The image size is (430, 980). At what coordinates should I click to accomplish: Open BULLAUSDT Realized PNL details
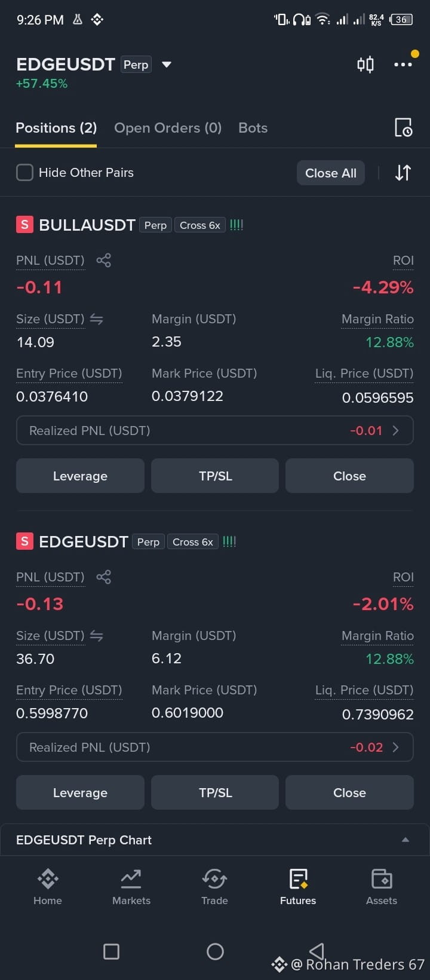(x=215, y=430)
